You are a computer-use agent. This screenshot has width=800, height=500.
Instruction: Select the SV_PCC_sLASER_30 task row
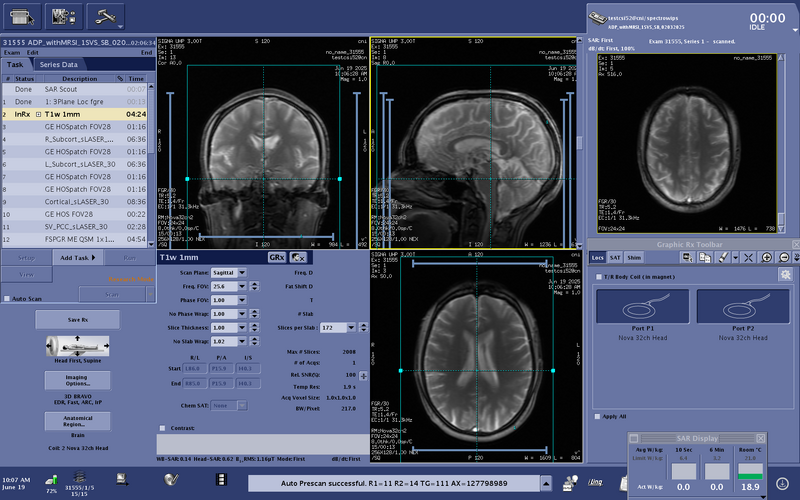tap(74, 227)
